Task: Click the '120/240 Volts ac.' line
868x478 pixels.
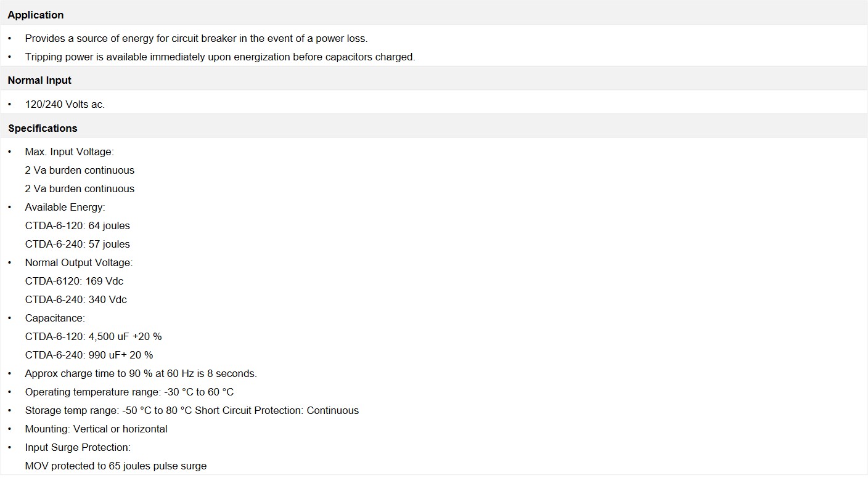Action: pos(65,104)
